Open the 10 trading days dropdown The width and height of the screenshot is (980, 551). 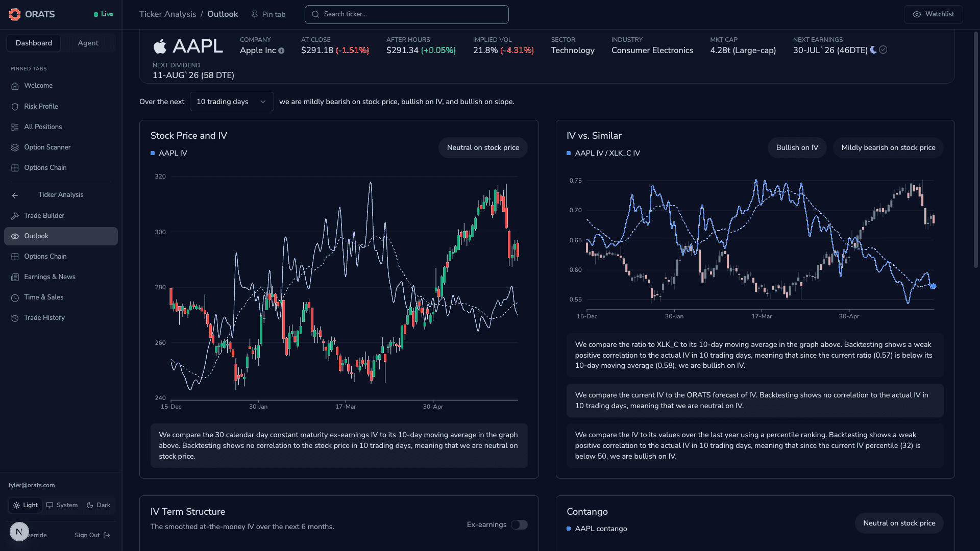point(232,102)
